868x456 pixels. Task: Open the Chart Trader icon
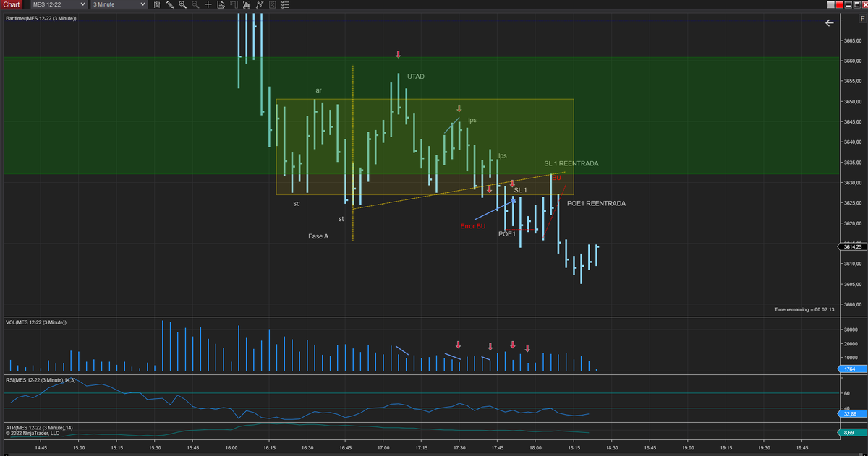(234, 4)
